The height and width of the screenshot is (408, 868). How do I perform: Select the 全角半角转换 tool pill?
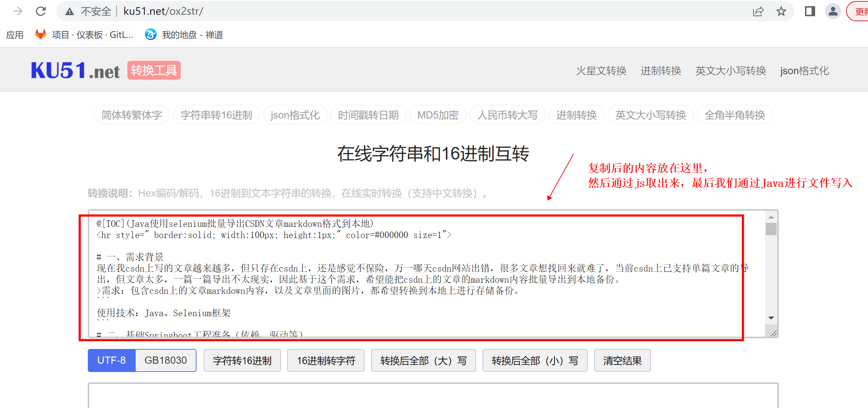(x=735, y=115)
